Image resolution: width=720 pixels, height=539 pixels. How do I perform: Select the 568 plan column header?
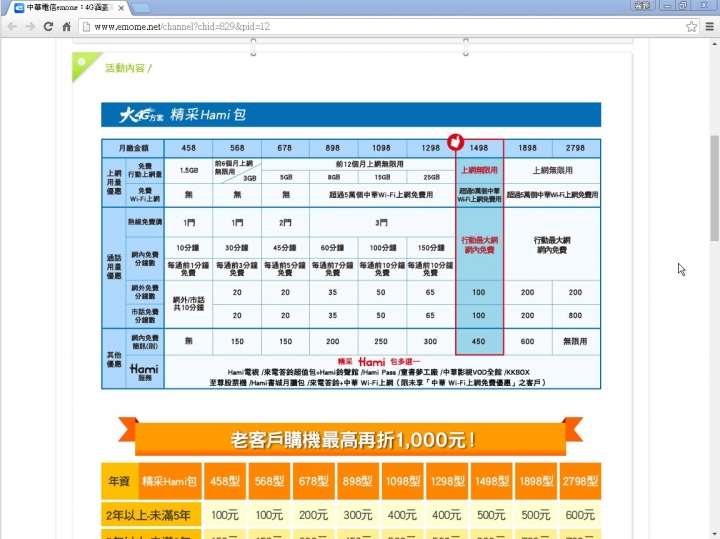coord(237,148)
